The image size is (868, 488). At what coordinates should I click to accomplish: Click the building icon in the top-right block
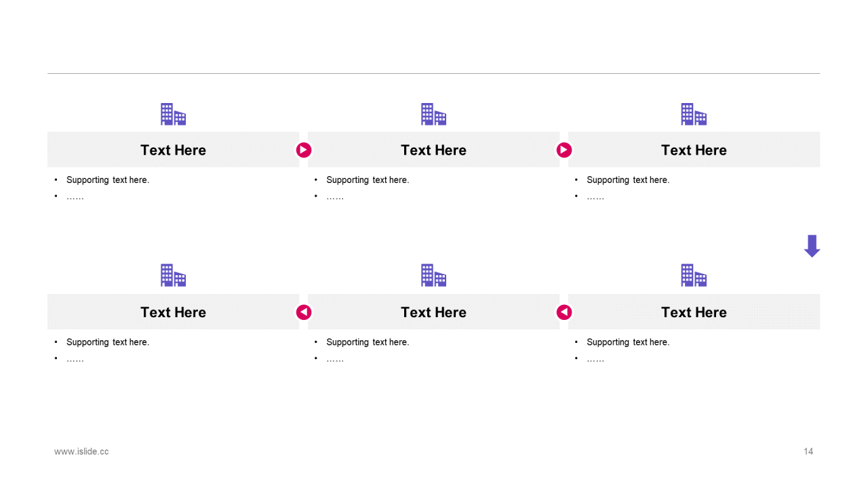click(694, 115)
